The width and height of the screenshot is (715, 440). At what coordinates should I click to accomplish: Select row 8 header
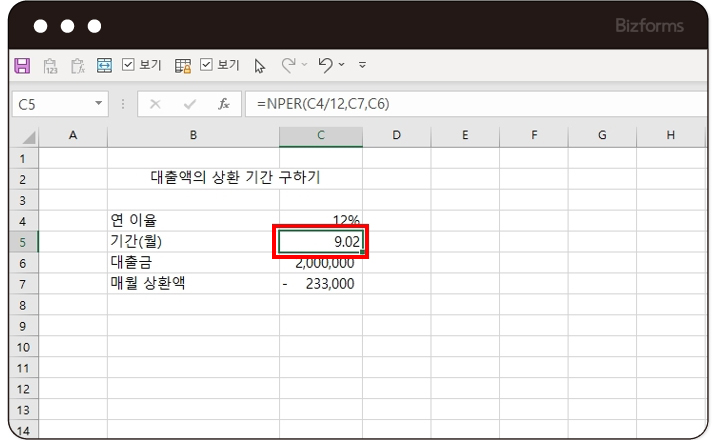[x=23, y=305]
